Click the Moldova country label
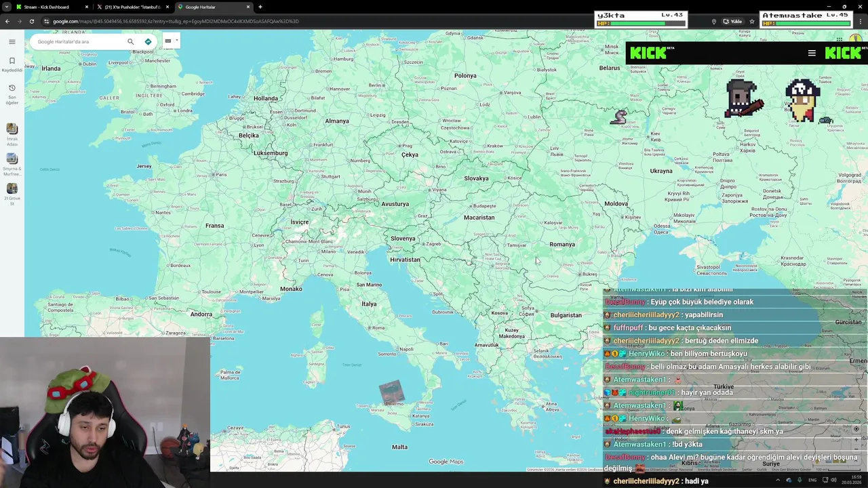Screen dimensions: 868x488 [x=616, y=203]
